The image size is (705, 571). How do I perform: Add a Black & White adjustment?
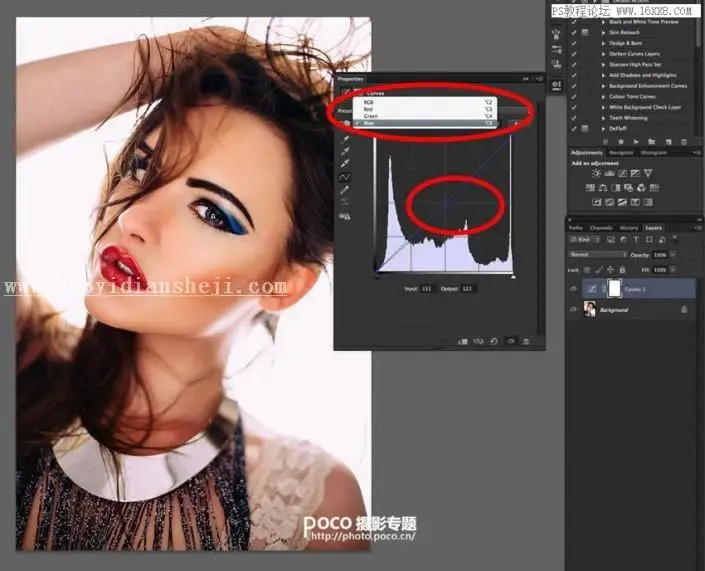coord(616,187)
